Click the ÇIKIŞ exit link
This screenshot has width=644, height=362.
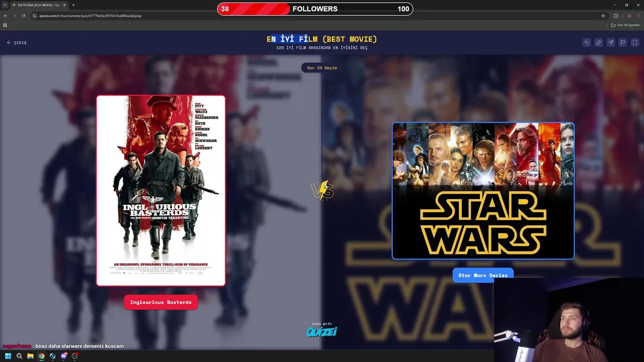(x=17, y=43)
